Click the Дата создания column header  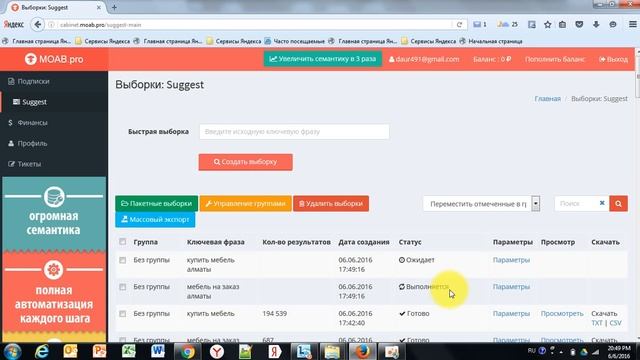[364, 242]
